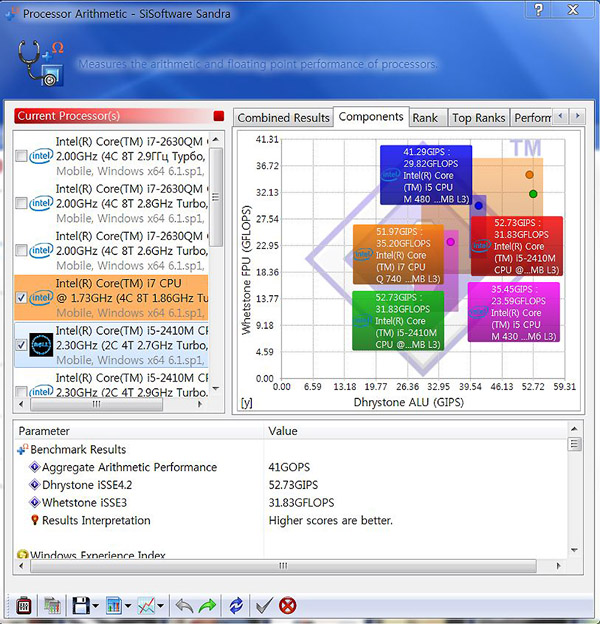Click Intel logo of i7 1.73GHz row
The image size is (600, 624).
click(41, 298)
